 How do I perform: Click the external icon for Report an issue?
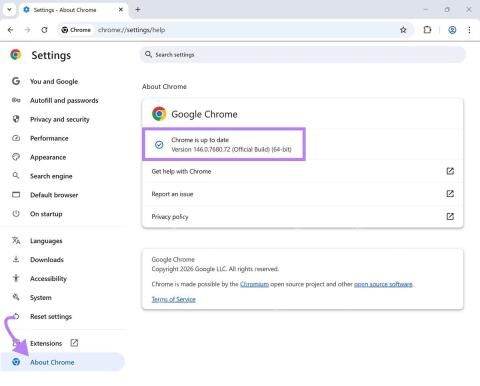(450, 194)
